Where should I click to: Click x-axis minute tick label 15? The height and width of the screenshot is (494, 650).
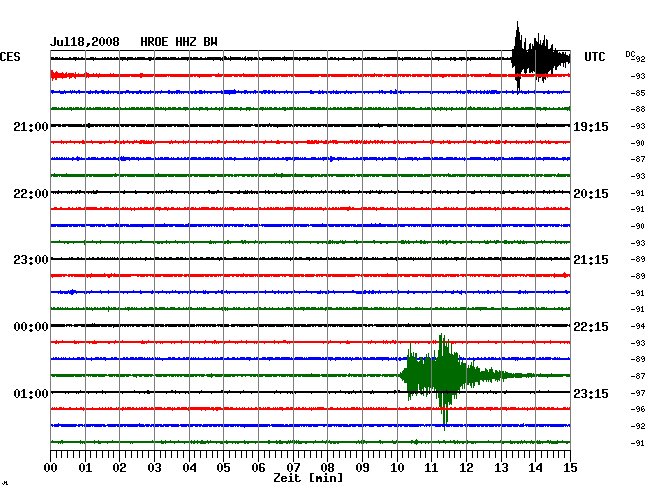[570, 468]
